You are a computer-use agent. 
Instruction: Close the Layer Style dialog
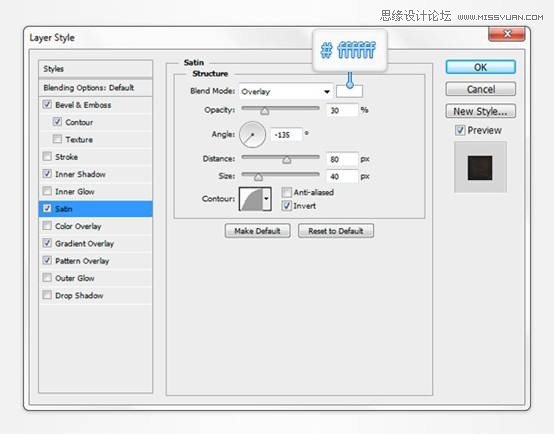point(507,34)
